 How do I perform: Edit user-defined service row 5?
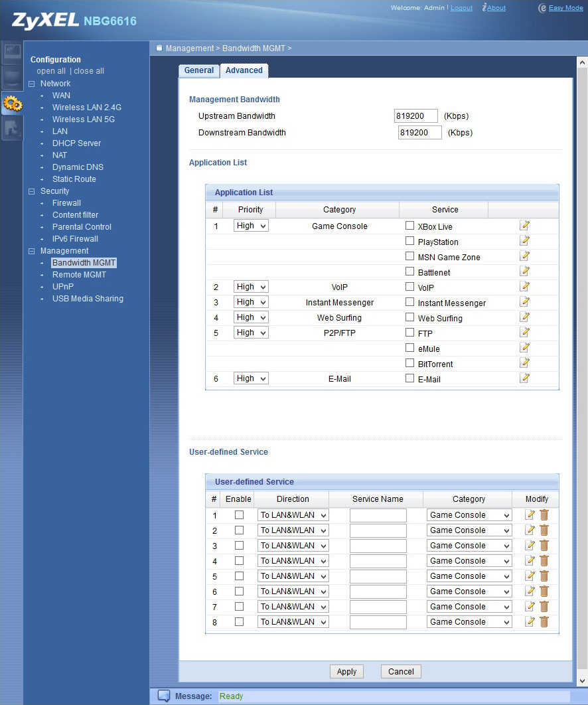pos(530,576)
